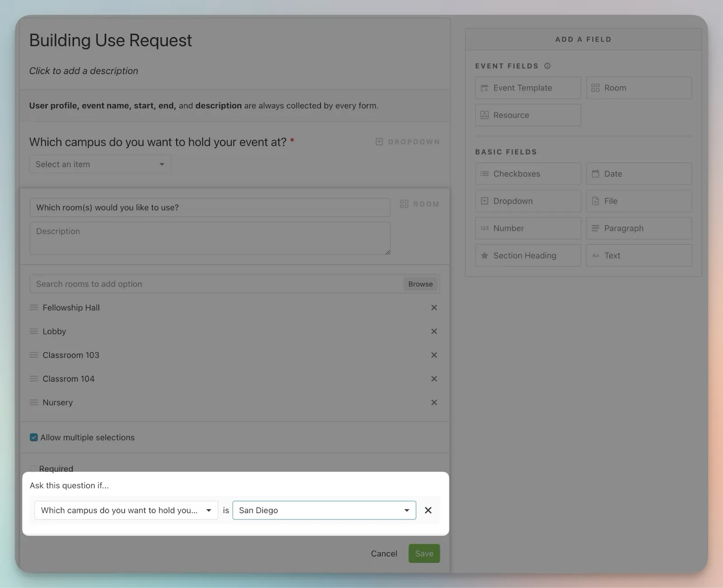Open the campus 'Select an item' dropdown
This screenshot has width=723, height=588.
(x=100, y=164)
